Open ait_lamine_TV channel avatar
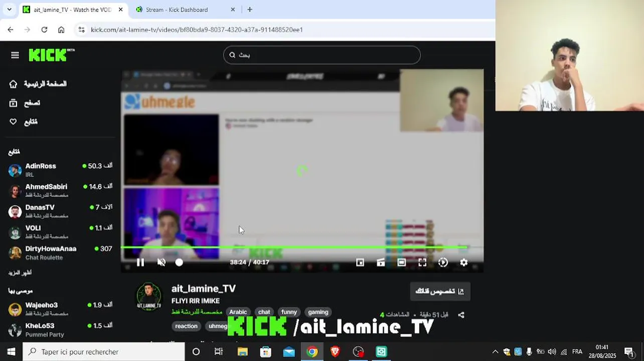This screenshot has height=361, width=644. [x=149, y=297]
